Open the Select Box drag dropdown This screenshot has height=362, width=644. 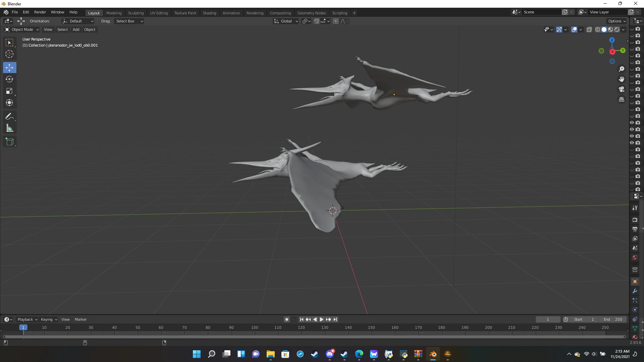(x=129, y=21)
